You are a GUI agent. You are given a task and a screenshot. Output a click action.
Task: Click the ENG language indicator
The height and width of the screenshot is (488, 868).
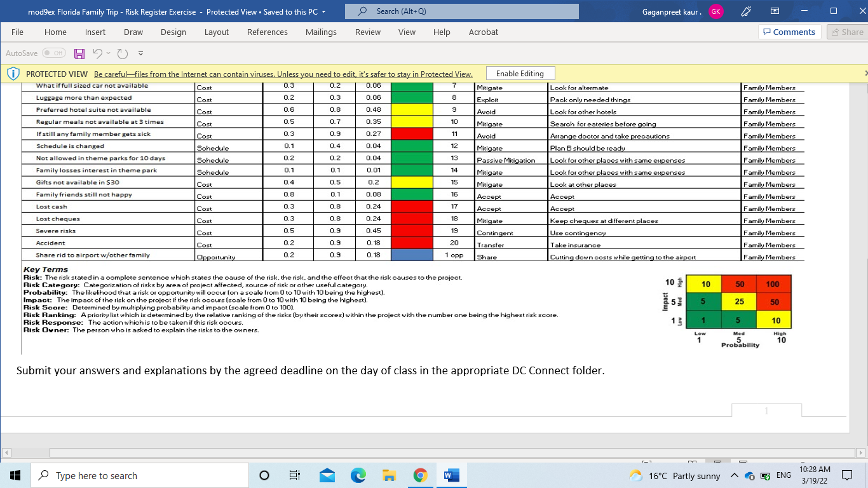coord(783,475)
